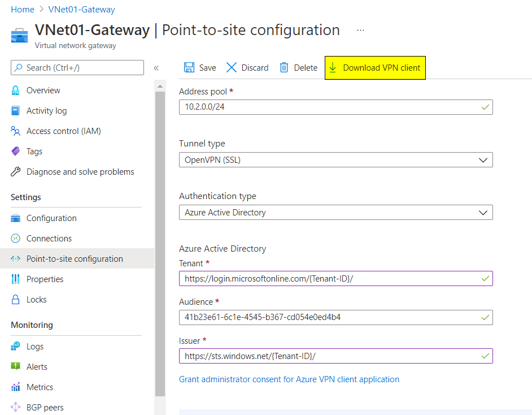This screenshot has height=415, width=532.
Task: Click the purple Tags icon
Action: pos(16,152)
